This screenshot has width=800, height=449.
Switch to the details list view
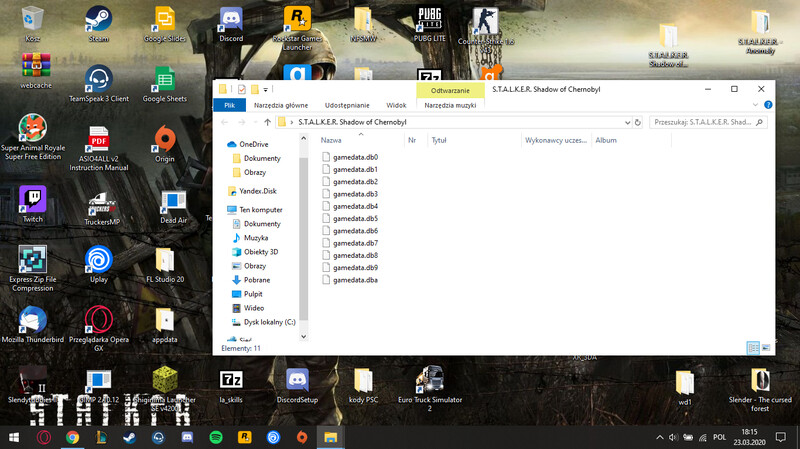pyautogui.click(x=752, y=347)
